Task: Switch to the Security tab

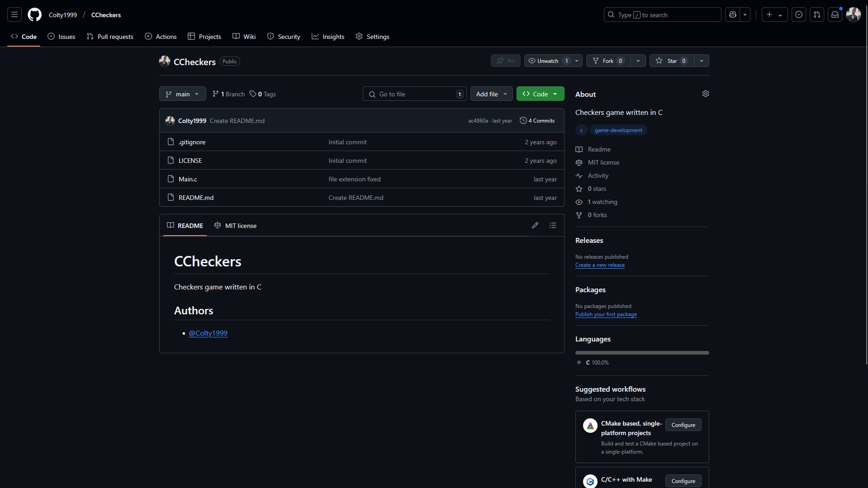Action: 284,37
